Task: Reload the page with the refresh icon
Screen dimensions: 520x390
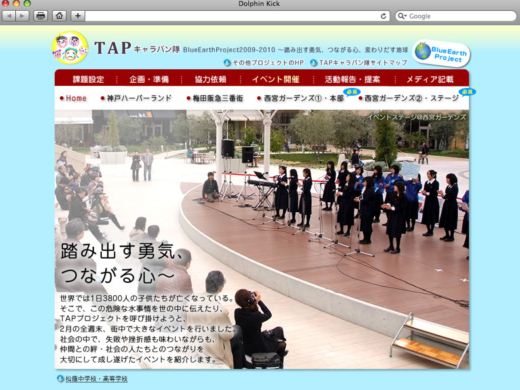Action: click(383, 16)
